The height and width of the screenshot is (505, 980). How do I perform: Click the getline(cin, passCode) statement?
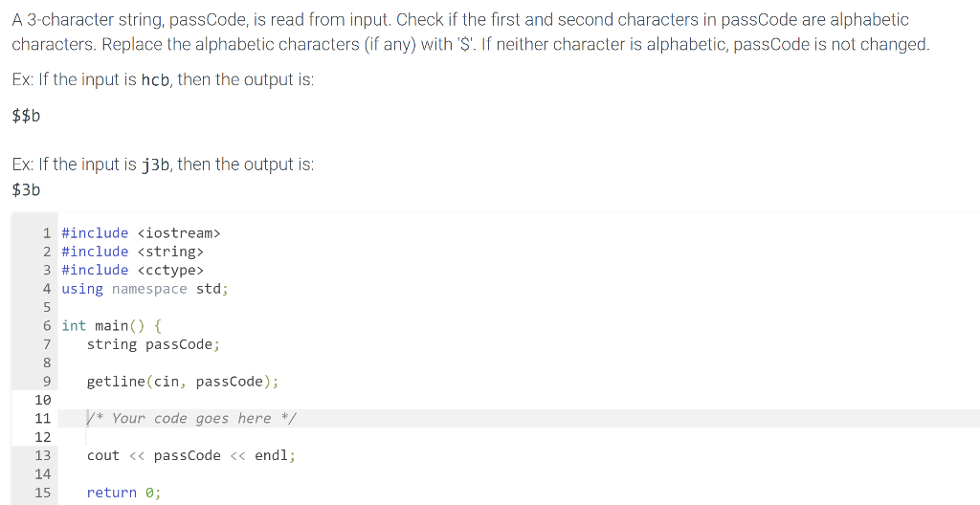[x=183, y=382]
